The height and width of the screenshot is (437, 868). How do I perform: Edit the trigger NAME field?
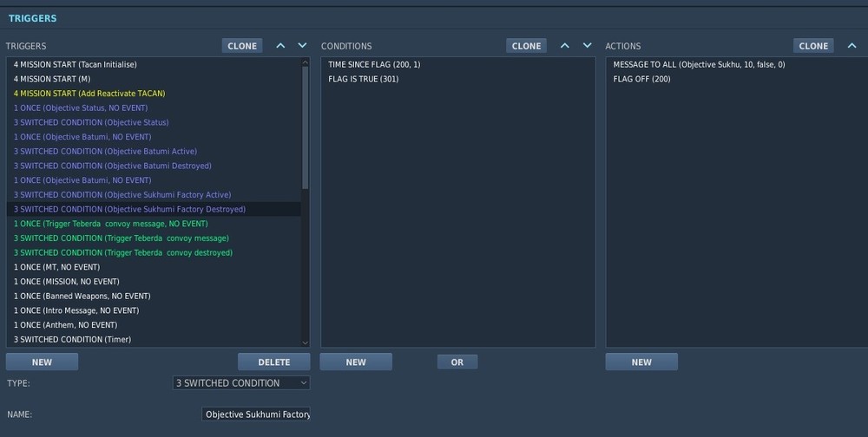click(x=256, y=414)
